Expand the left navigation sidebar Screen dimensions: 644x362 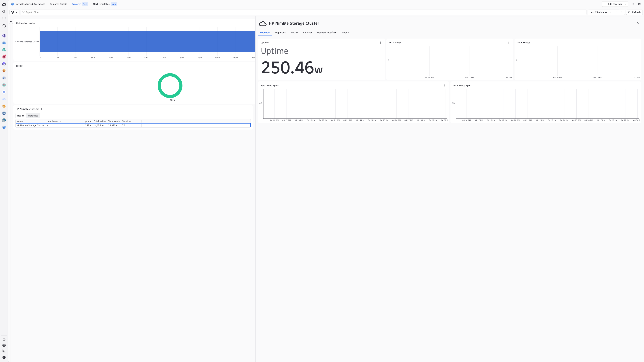[4, 340]
